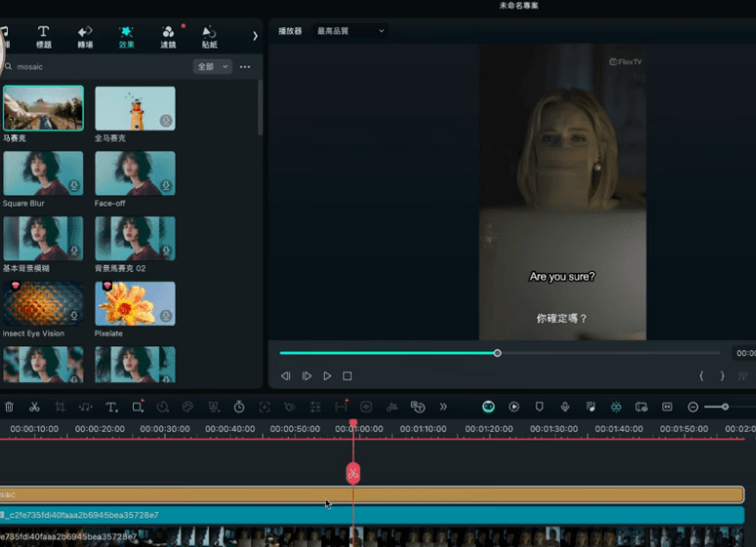Expand the 全部 filter dropdown
The height and width of the screenshot is (547, 756).
point(213,67)
